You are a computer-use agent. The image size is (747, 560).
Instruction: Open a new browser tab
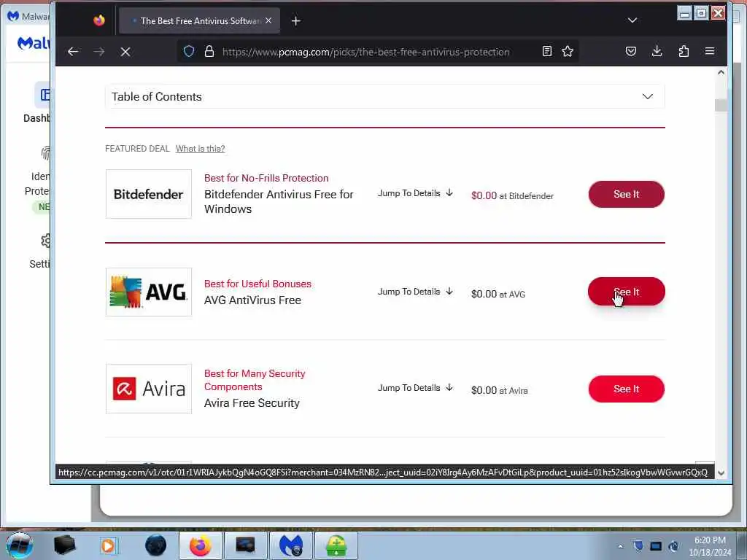point(296,21)
